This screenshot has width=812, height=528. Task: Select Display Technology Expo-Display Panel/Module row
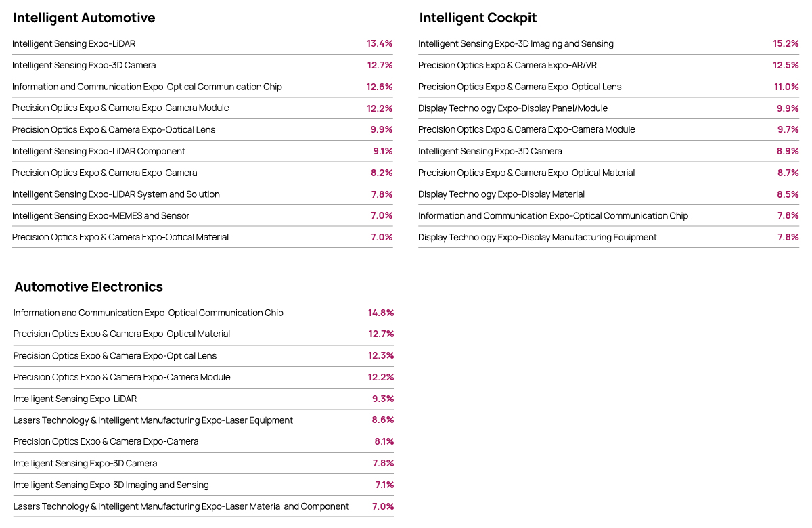tap(608, 108)
